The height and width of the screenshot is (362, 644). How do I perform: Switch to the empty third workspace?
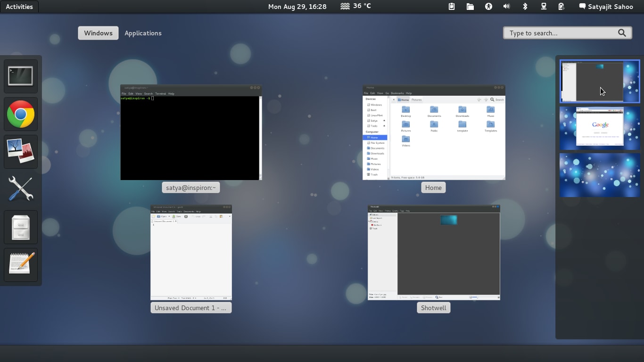coord(600,175)
